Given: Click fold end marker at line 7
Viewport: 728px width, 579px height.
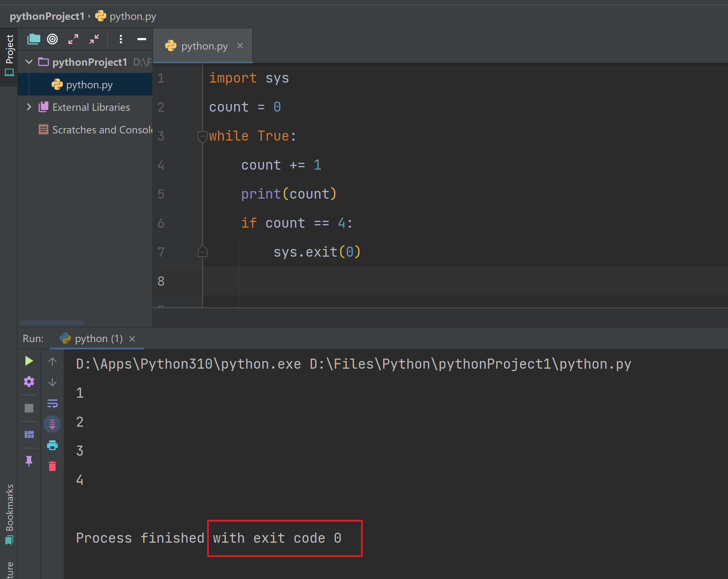Looking at the screenshot, I should 202,251.
